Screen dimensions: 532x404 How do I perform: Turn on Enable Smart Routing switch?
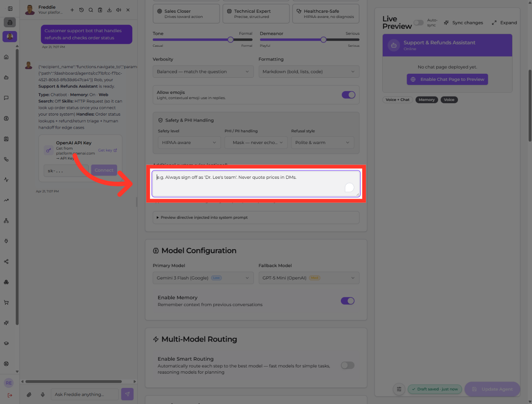(x=348, y=365)
